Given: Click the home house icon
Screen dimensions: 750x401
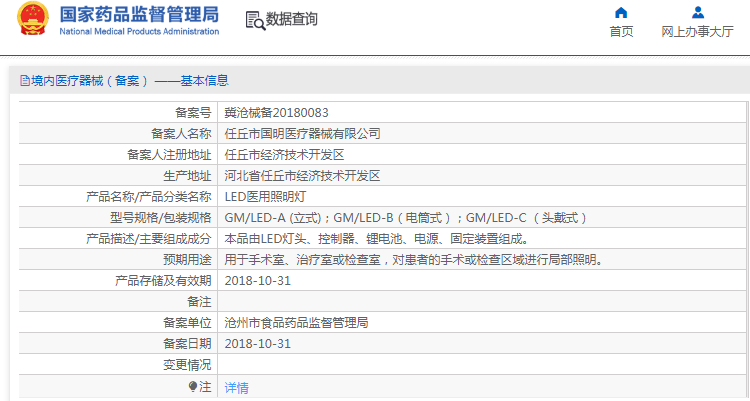Looking at the screenshot, I should 621,13.
